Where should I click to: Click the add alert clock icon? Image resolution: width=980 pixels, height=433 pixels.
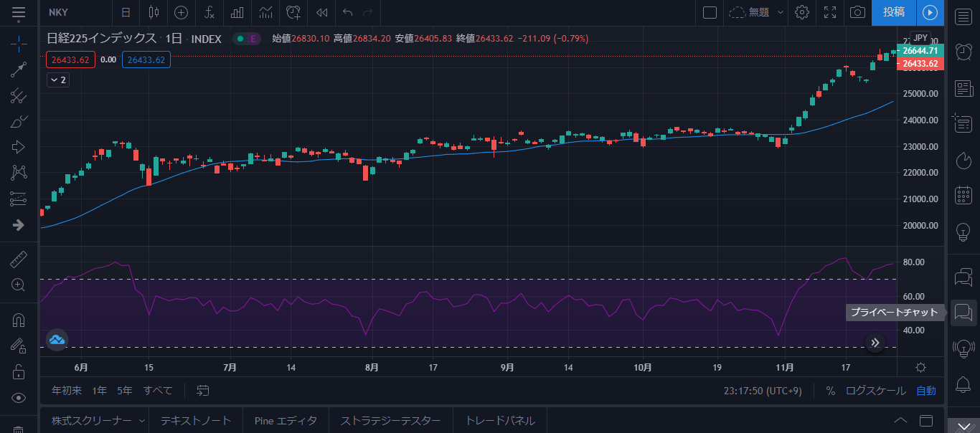coord(293,12)
